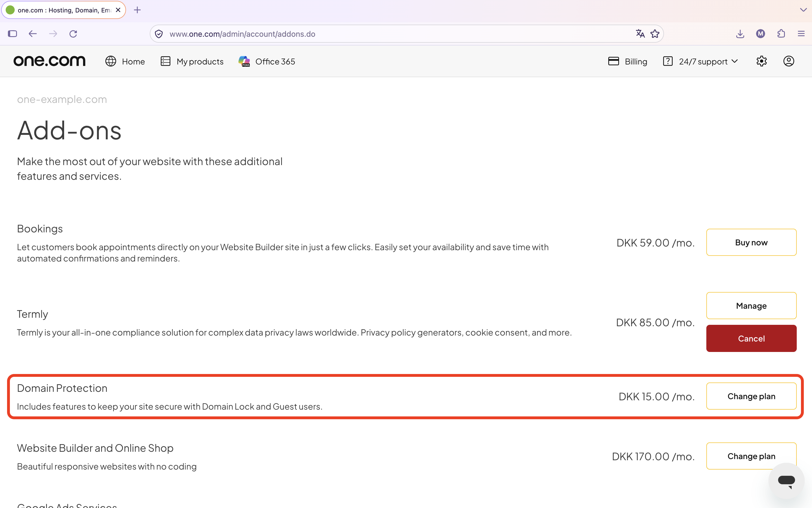Image resolution: width=812 pixels, height=508 pixels.
Task: Click the browser forward arrow
Action: click(x=53, y=34)
